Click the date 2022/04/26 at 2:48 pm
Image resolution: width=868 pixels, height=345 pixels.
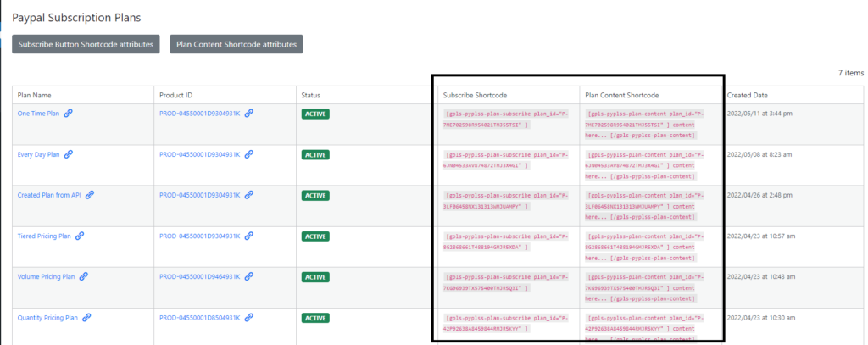tap(759, 195)
